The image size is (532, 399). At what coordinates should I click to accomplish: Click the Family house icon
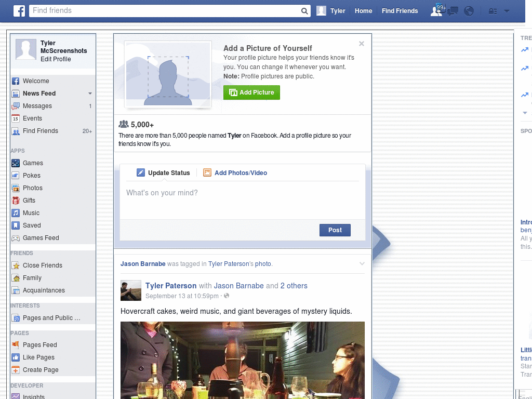tap(16, 278)
